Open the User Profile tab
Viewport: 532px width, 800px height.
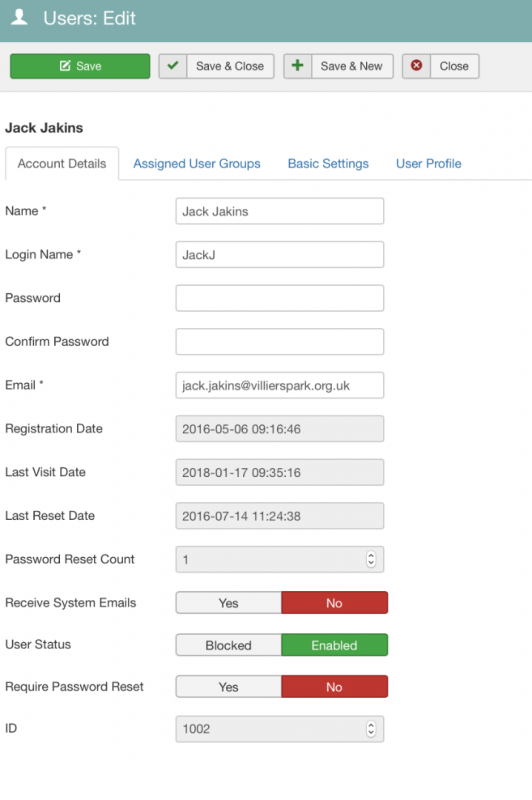point(428,163)
